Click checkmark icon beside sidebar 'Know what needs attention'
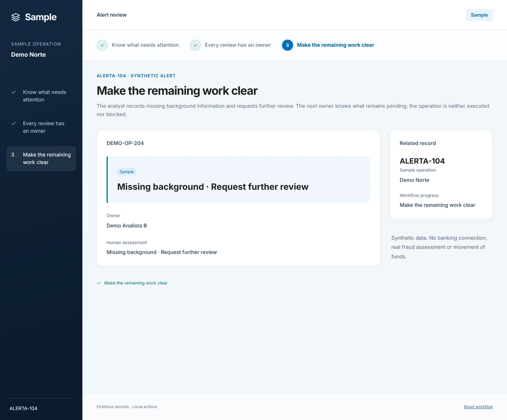The image size is (507, 420). (x=13, y=92)
